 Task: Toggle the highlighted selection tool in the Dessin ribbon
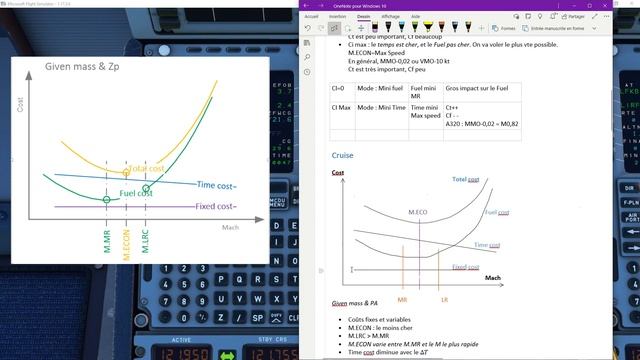click(334, 28)
